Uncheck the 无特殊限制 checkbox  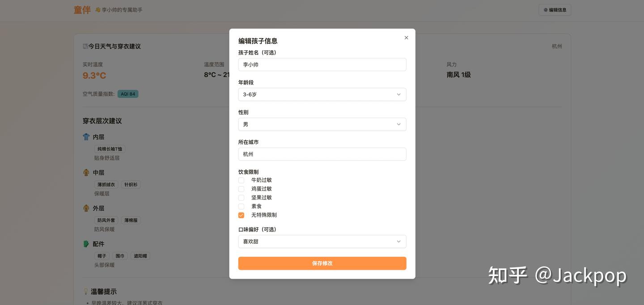241,215
